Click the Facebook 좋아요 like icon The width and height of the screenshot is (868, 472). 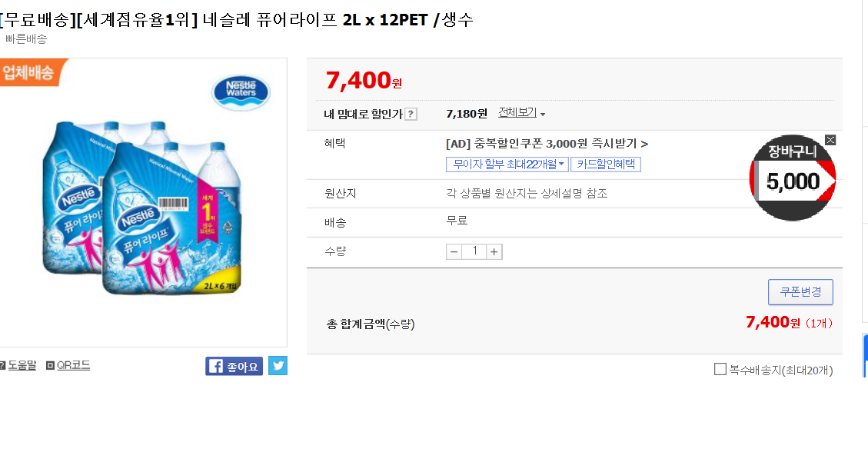pyautogui.click(x=234, y=366)
